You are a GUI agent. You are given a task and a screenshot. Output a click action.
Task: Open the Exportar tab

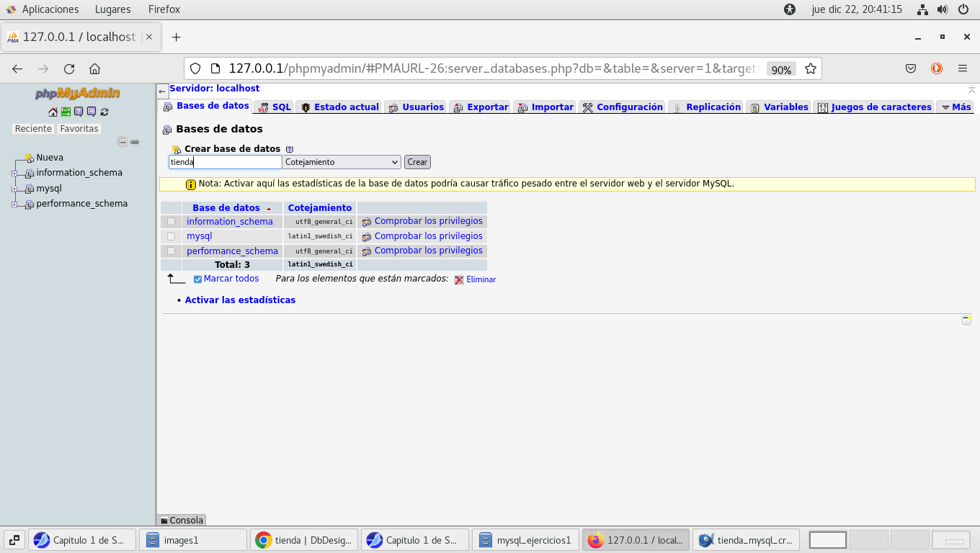pos(481,107)
